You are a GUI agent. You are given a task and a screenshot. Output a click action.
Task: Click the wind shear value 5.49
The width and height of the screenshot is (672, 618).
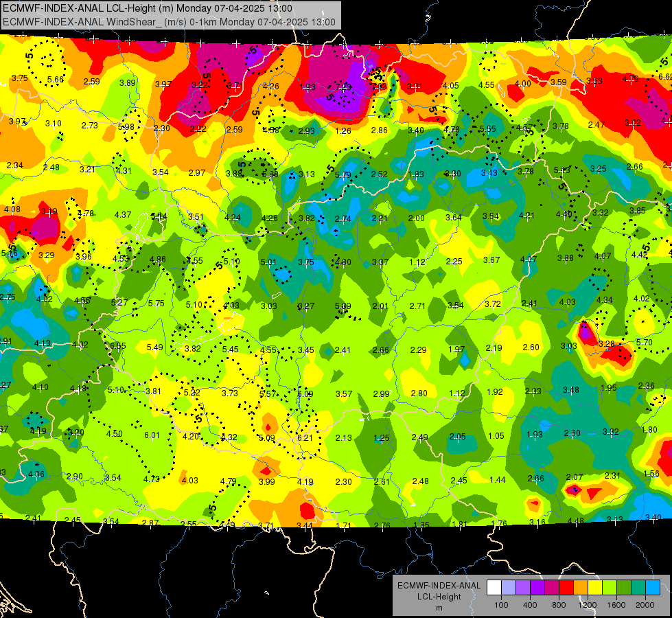(x=154, y=347)
